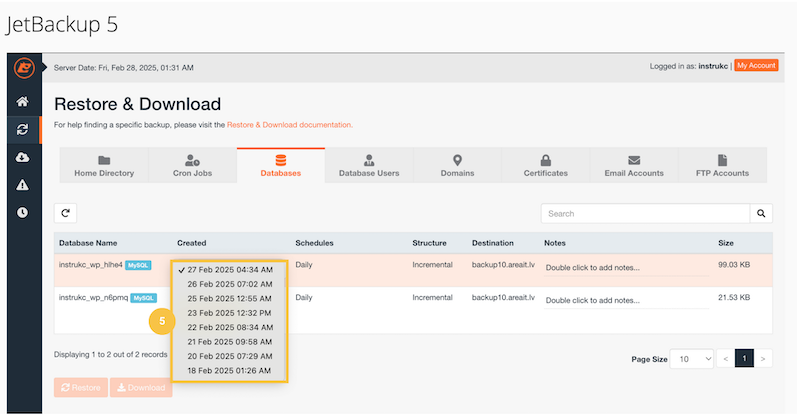Open the Alerts warning icon in sidebar
797x414 pixels.
click(x=22, y=185)
